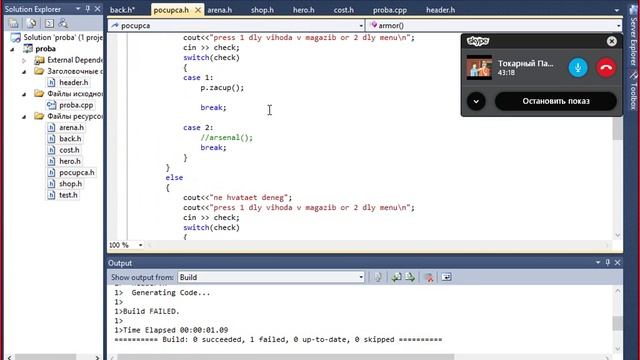Click Find Message in Code icon
The image size is (640, 360).
[378, 277]
